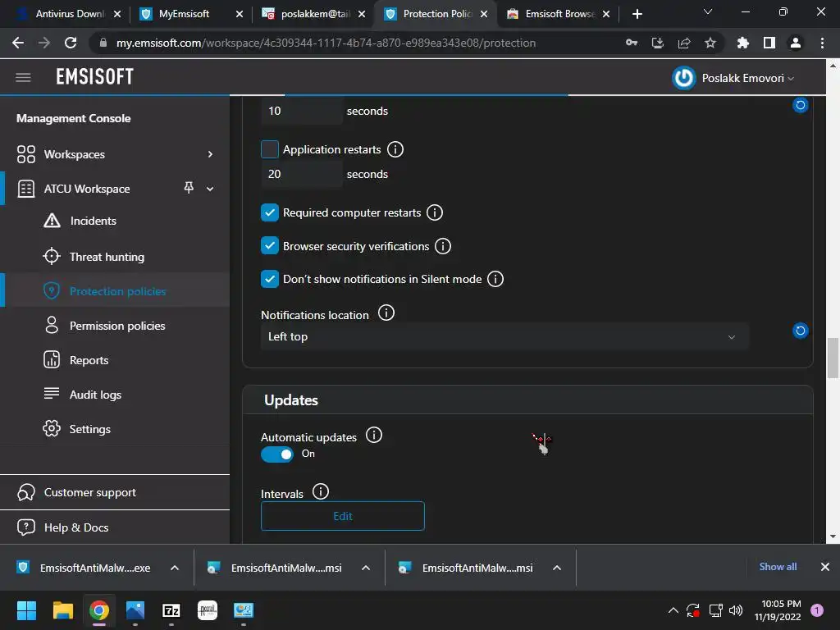Open Incidents page
Viewport: 840px width, 630px height.
pos(93,221)
